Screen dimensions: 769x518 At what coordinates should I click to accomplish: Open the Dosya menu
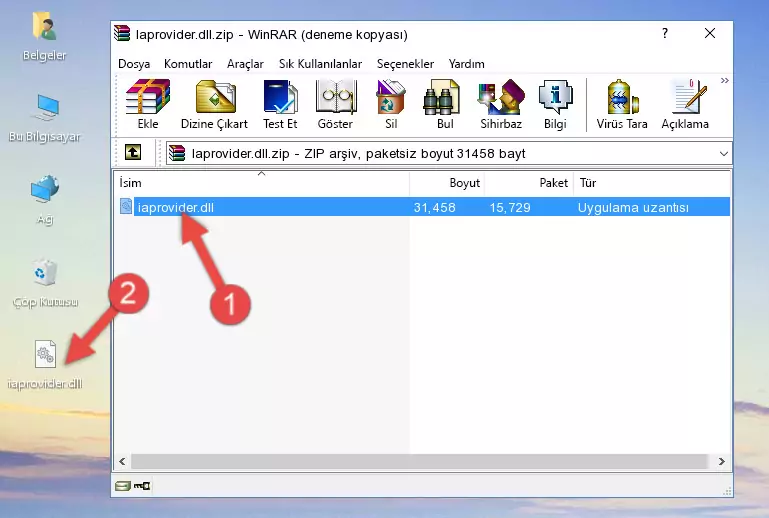tap(134, 64)
